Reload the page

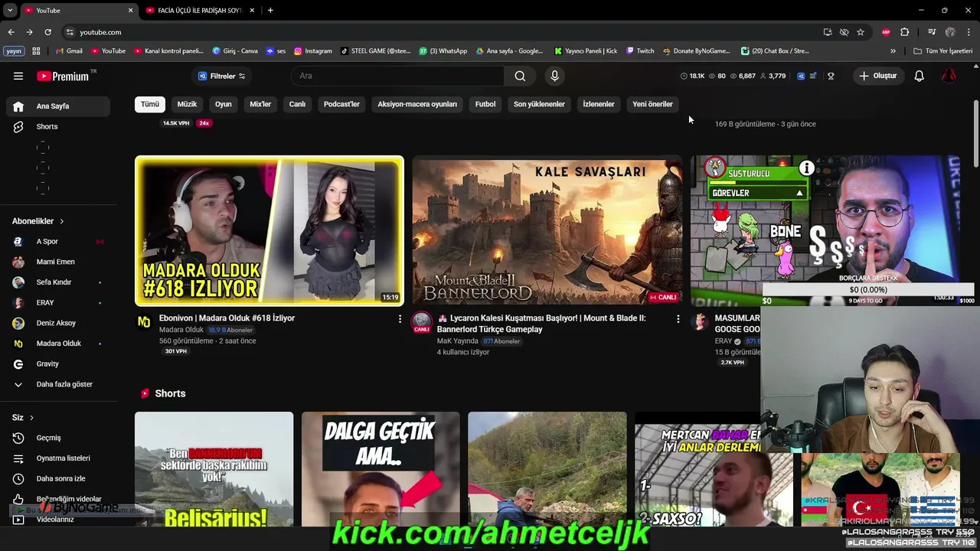pyautogui.click(x=47, y=32)
